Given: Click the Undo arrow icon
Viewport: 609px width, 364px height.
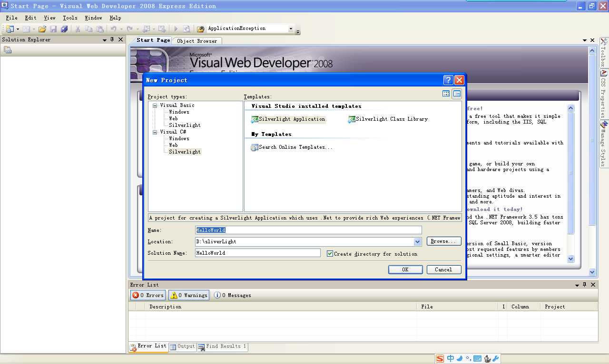Looking at the screenshot, I should point(113,29).
